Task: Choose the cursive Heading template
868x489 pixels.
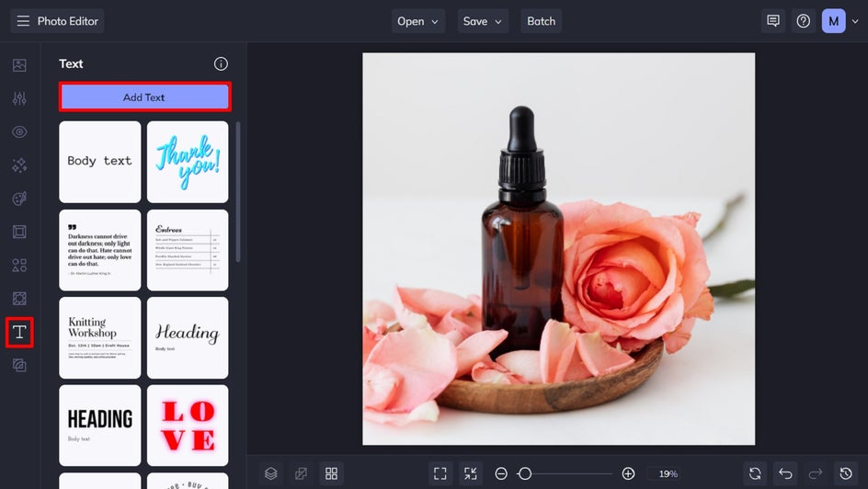Action: click(188, 337)
